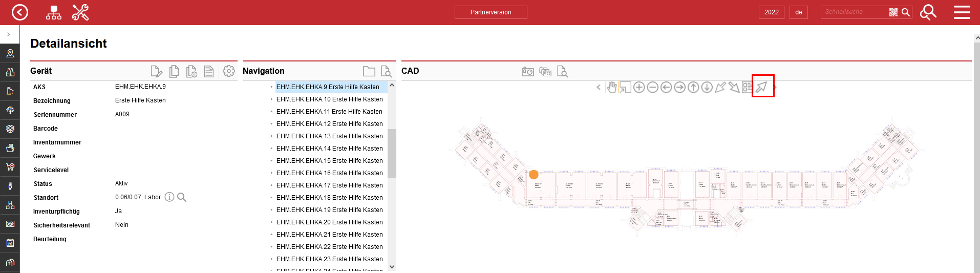Open the calendar sidebar module
This screenshot has height=273, width=980.
10,243
